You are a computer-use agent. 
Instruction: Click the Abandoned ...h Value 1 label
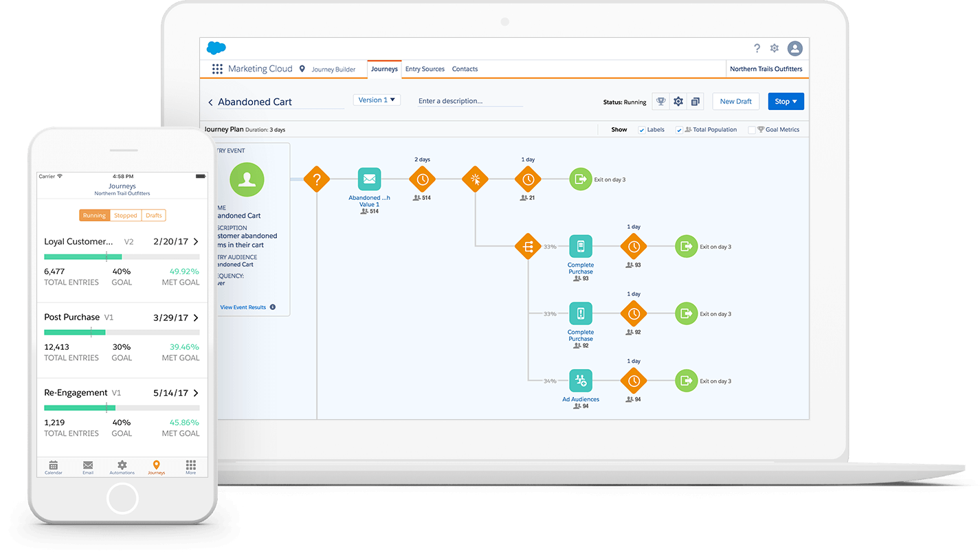pyautogui.click(x=369, y=201)
